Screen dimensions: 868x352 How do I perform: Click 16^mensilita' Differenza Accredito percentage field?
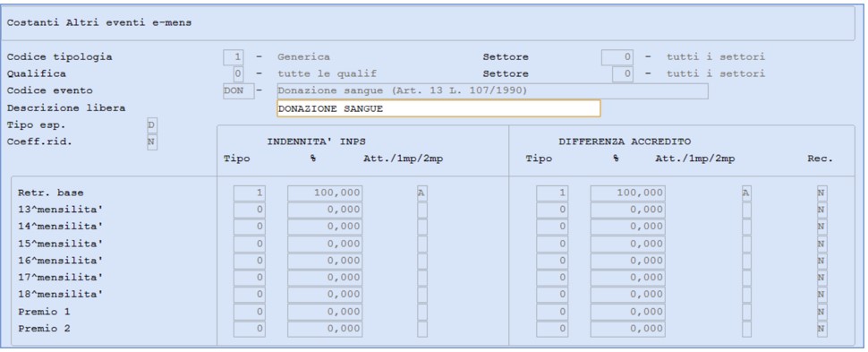click(628, 261)
